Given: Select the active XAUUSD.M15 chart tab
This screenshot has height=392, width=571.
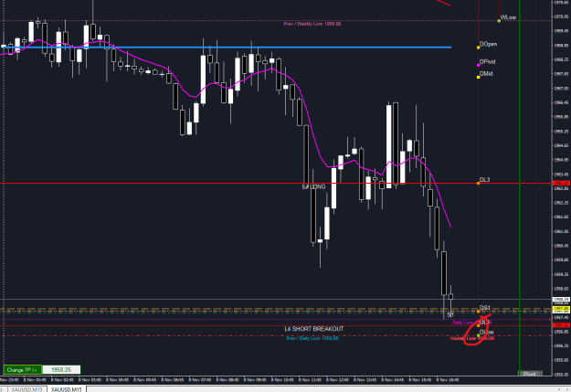Looking at the screenshot, I should coord(67,389).
